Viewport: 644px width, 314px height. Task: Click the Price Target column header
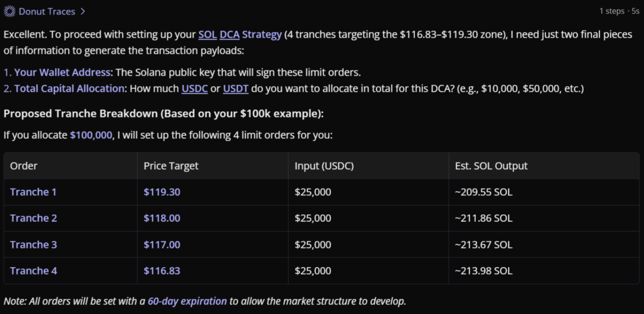[x=171, y=166]
